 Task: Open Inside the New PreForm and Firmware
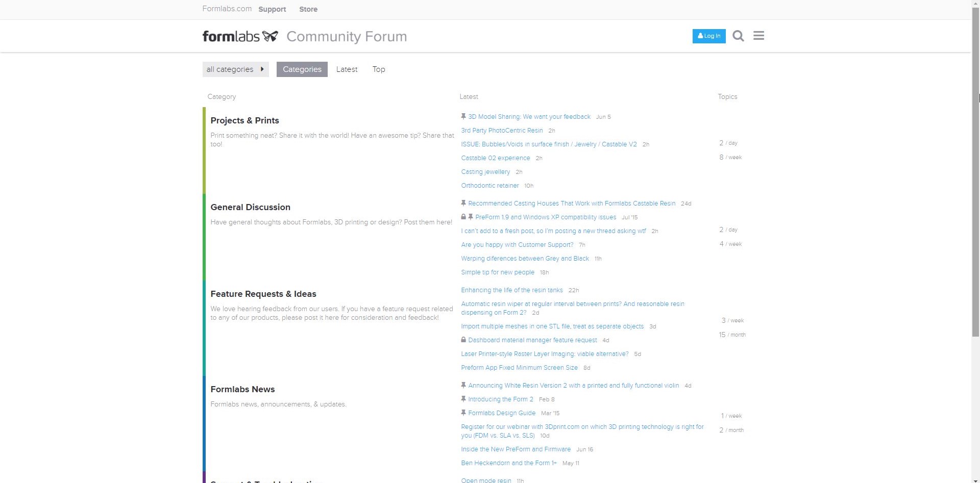516,449
